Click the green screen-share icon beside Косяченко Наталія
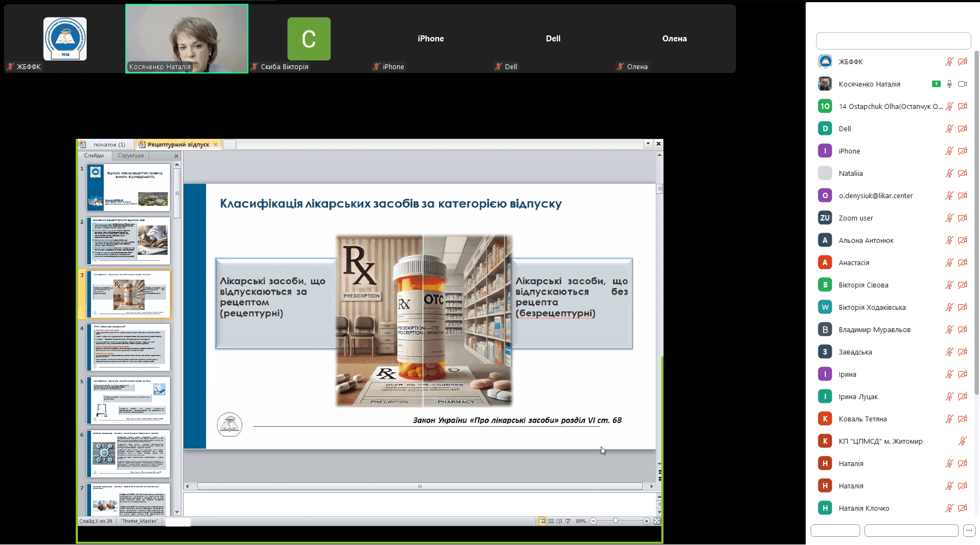The width and height of the screenshot is (980, 545). pyautogui.click(x=936, y=84)
